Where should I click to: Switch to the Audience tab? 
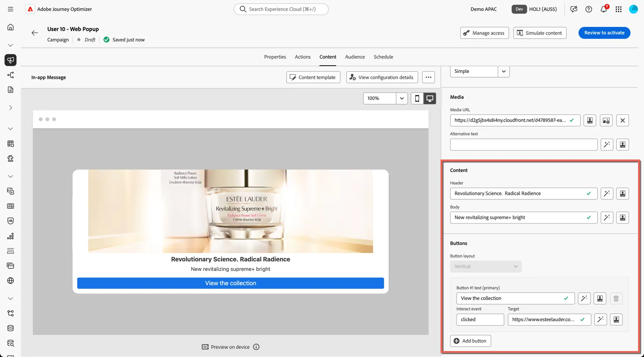(355, 57)
